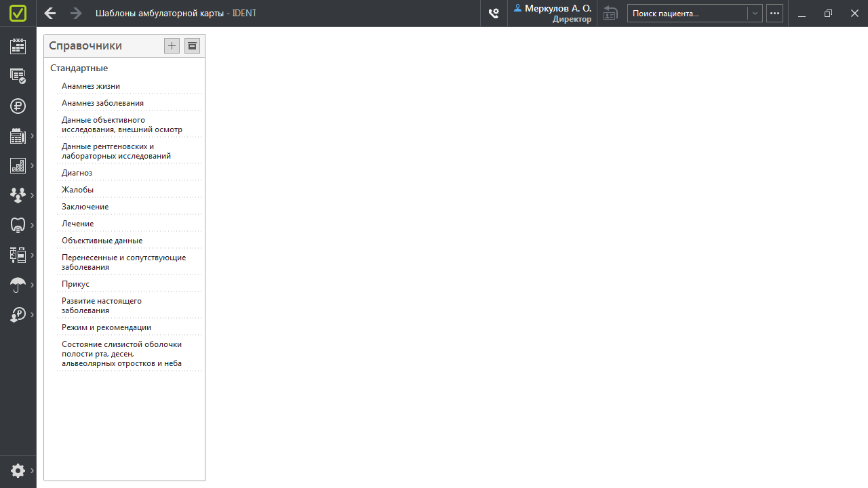Click the patients group icon in sidebar

tap(18, 195)
